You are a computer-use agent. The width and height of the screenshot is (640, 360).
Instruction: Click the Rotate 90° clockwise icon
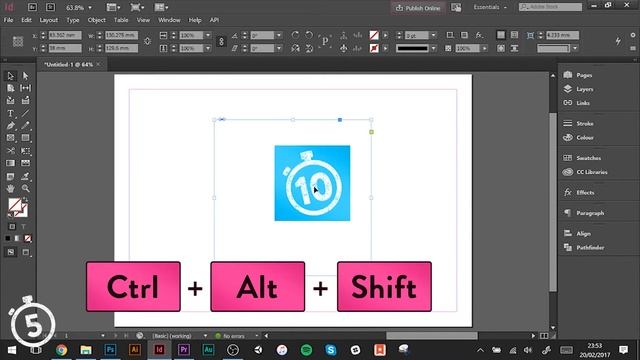pos(295,35)
